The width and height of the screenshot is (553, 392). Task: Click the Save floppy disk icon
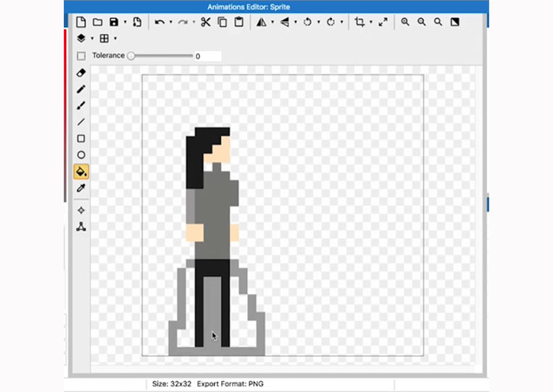coord(114,22)
